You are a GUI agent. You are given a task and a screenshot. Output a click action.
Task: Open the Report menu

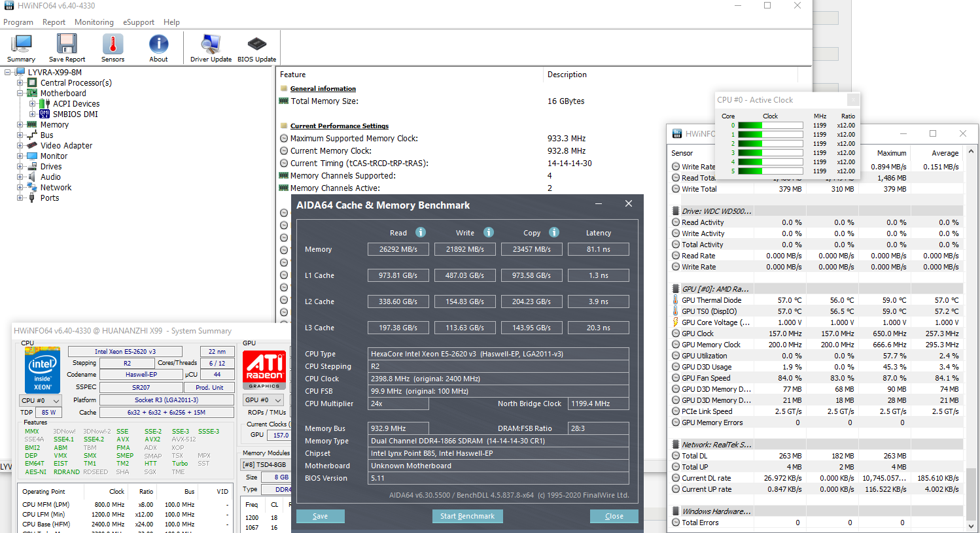(x=54, y=22)
